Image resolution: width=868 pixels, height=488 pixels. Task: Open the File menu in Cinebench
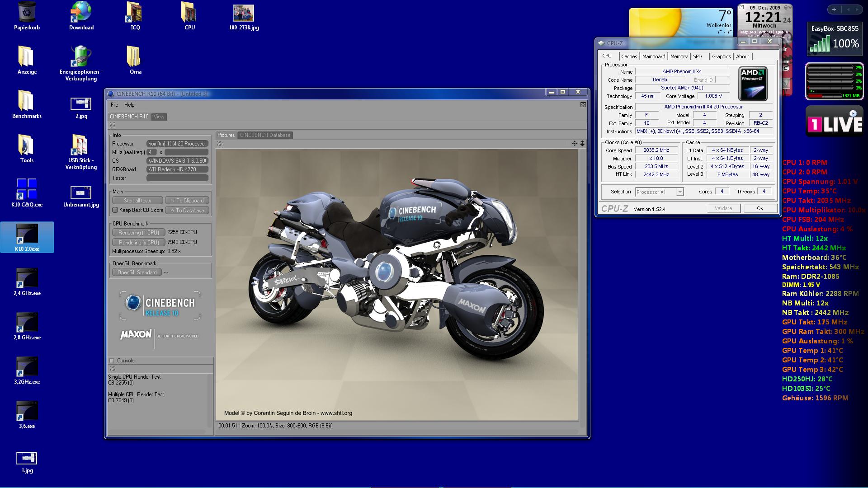[x=114, y=105]
